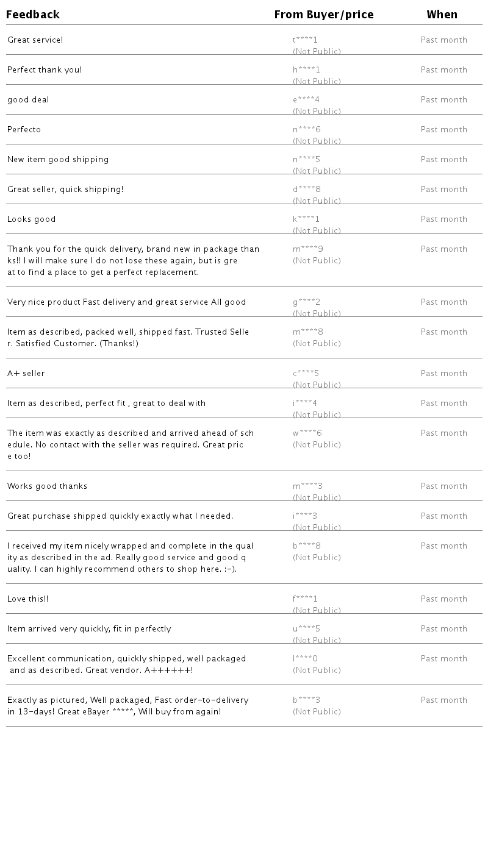Click the From Buyer/price column header
Screen dimensions: 488x868
tap(324, 15)
